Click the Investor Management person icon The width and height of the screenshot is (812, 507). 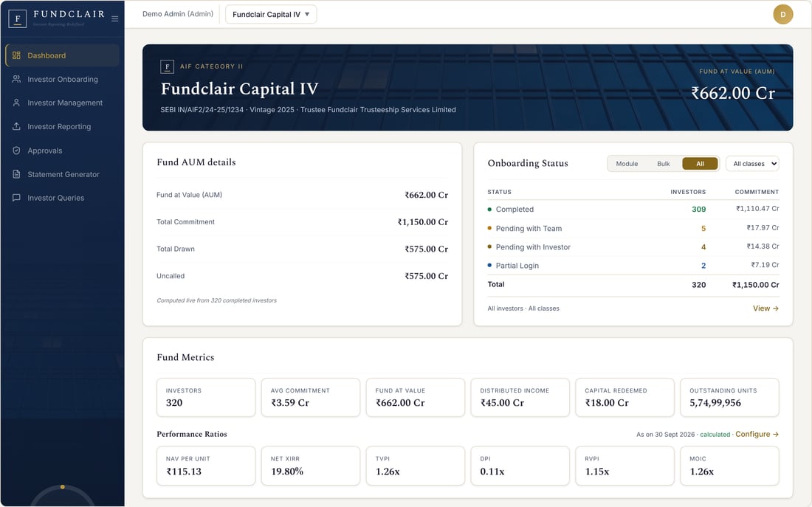click(x=16, y=103)
